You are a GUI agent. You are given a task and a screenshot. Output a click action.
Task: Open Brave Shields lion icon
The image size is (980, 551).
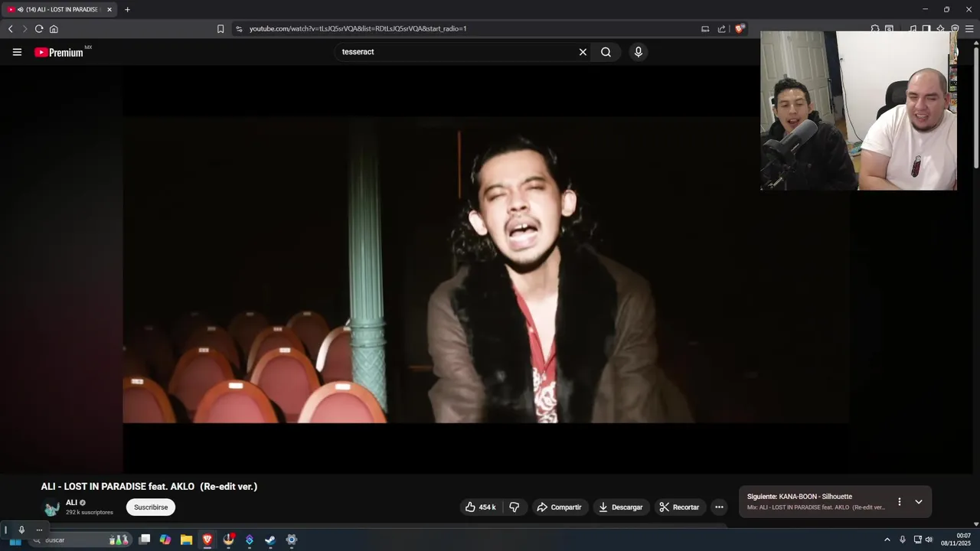coord(739,29)
